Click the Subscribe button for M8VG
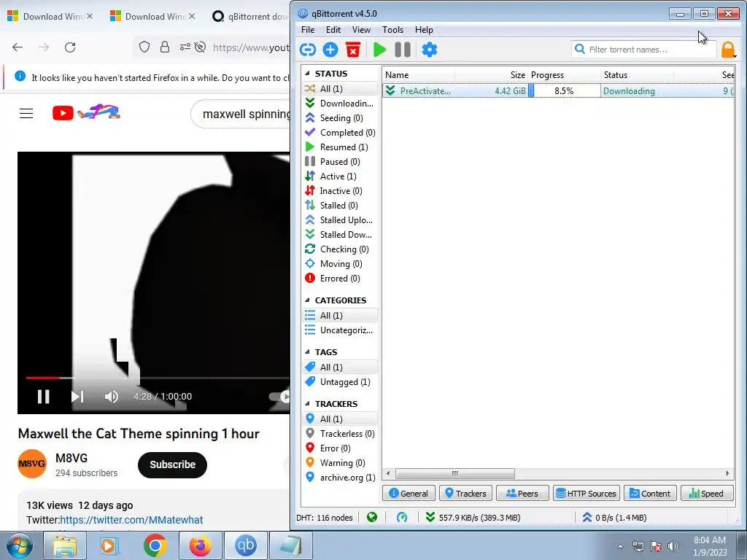This screenshot has width=747, height=560. point(172,464)
